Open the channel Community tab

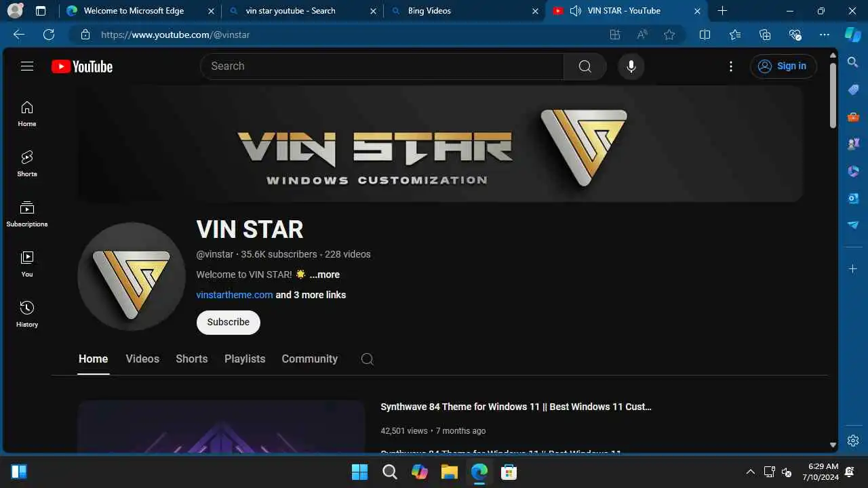(310, 359)
